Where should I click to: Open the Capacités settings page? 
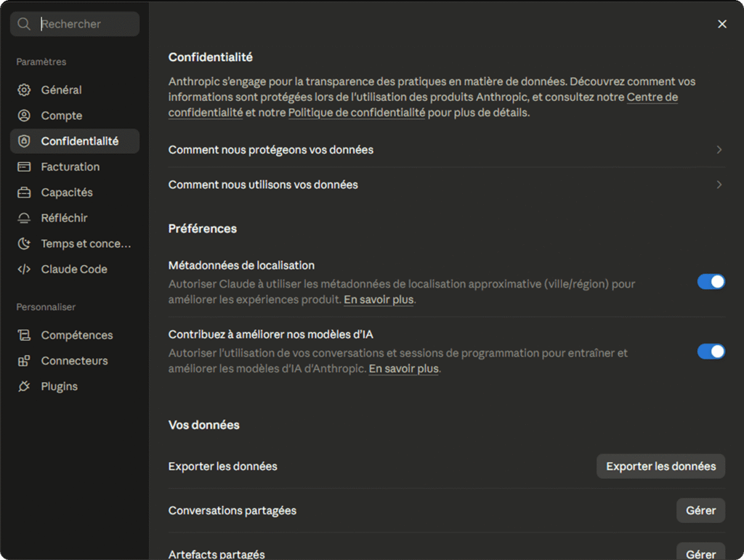[75, 192]
